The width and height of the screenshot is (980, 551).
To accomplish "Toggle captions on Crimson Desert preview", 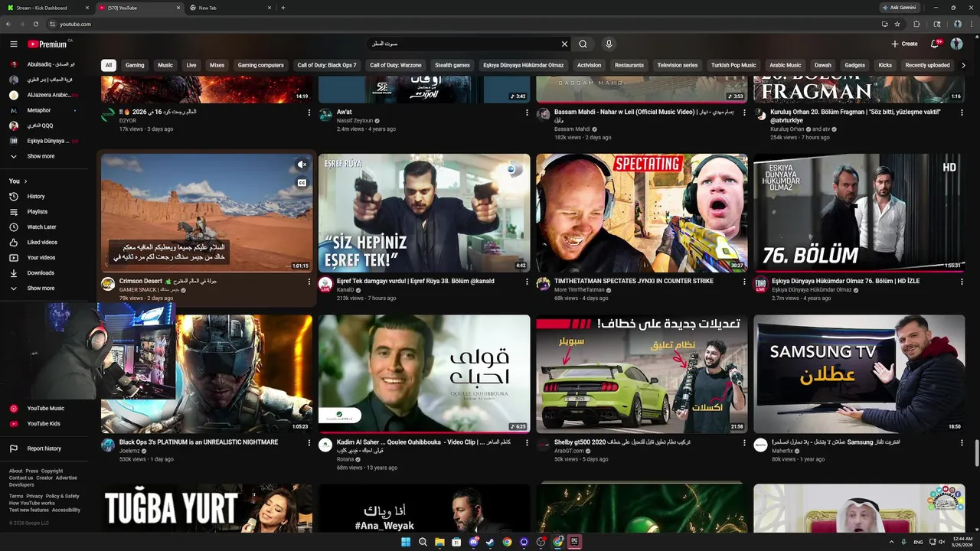I will click(302, 183).
